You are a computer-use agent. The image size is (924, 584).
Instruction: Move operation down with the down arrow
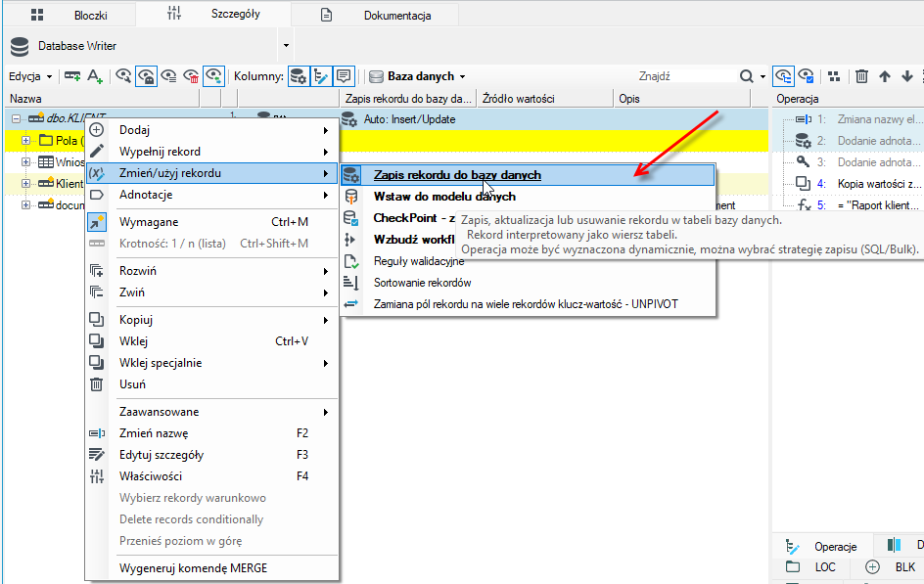[x=907, y=76]
